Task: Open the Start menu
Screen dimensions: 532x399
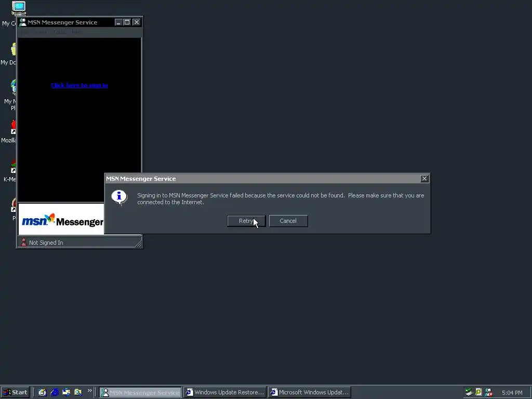Action: tap(15, 392)
